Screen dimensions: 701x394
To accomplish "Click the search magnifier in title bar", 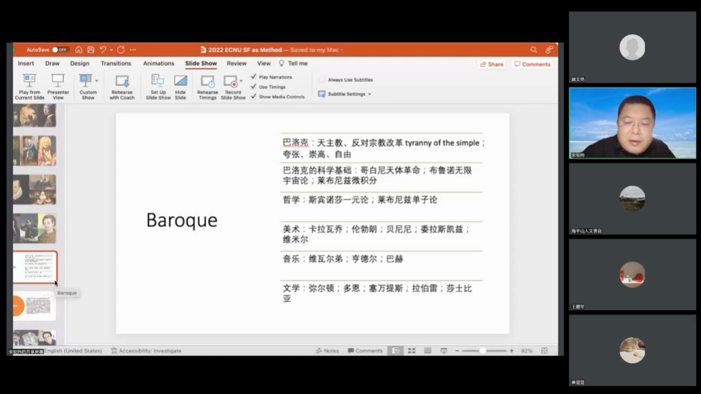I will pos(534,50).
